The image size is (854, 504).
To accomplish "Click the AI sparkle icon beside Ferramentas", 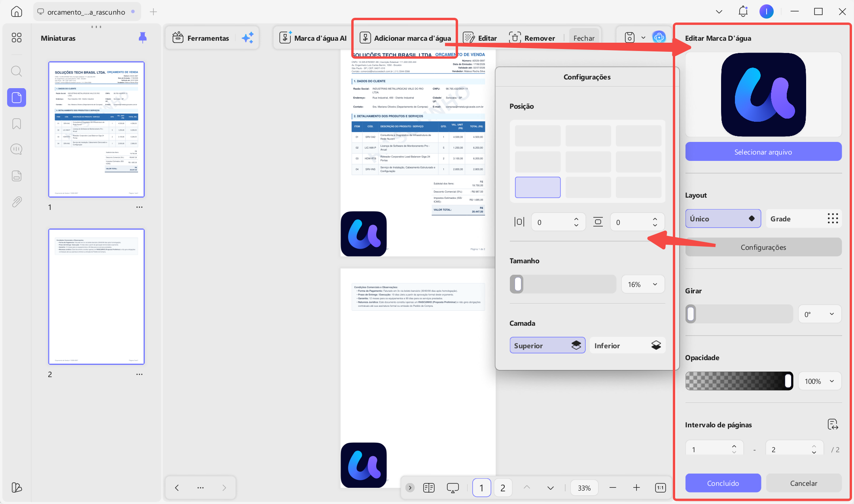I will point(248,38).
